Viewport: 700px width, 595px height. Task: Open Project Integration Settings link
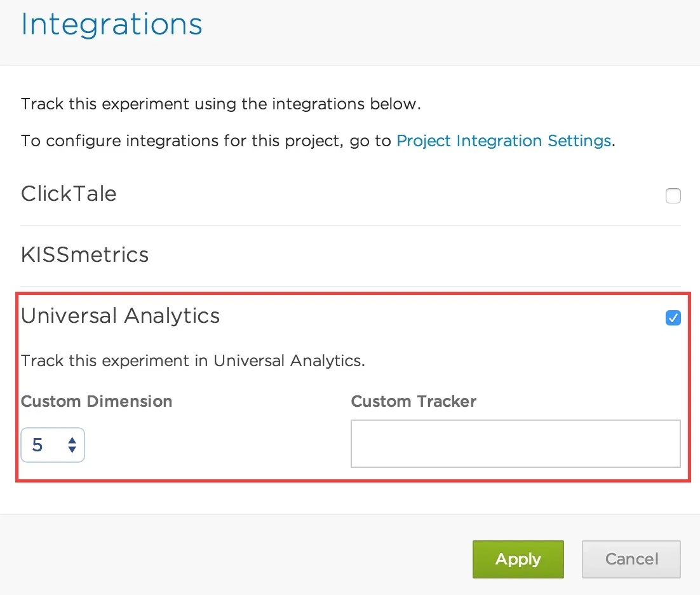point(503,140)
